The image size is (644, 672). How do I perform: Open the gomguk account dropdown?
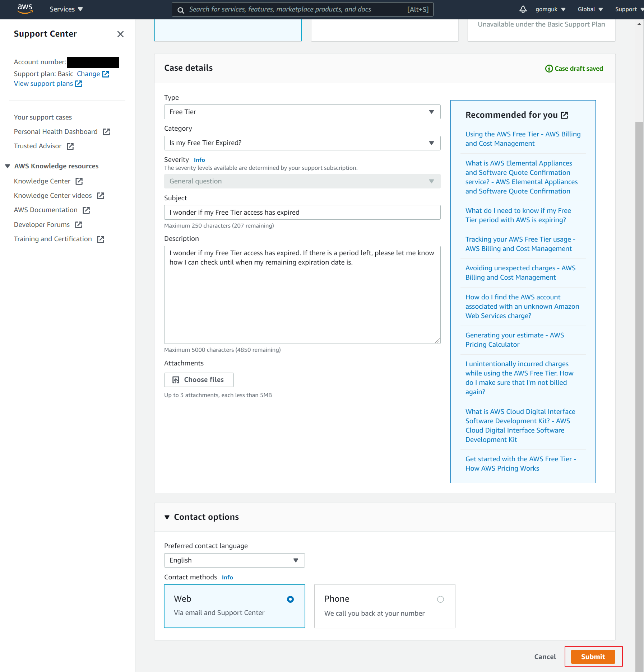(x=550, y=9)
